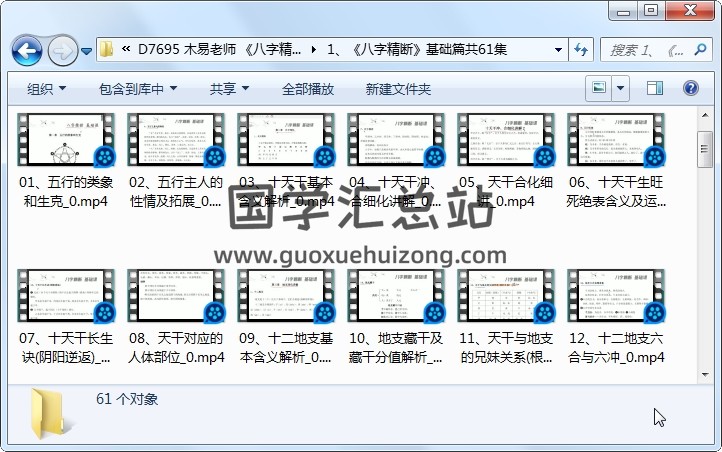Expand the view options dropdown arrow
The image size is (722, 452).
pyautogui.click(x=621, y=89)
